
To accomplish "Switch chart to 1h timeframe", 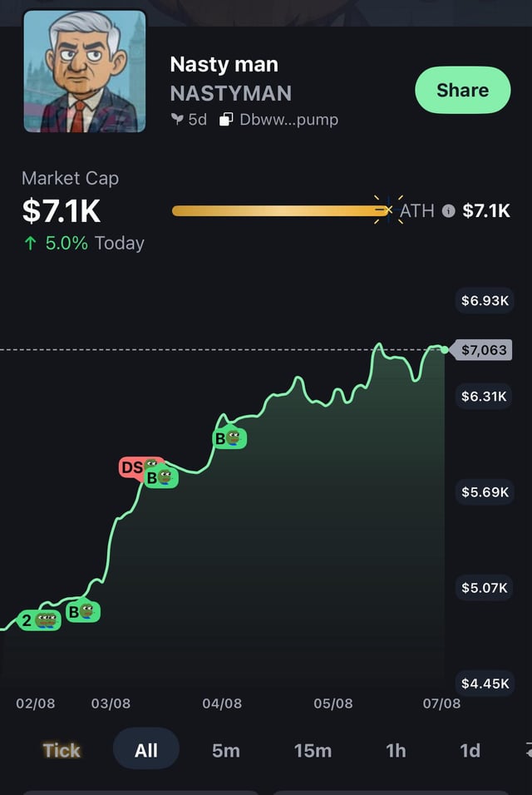I will (396, 750).
